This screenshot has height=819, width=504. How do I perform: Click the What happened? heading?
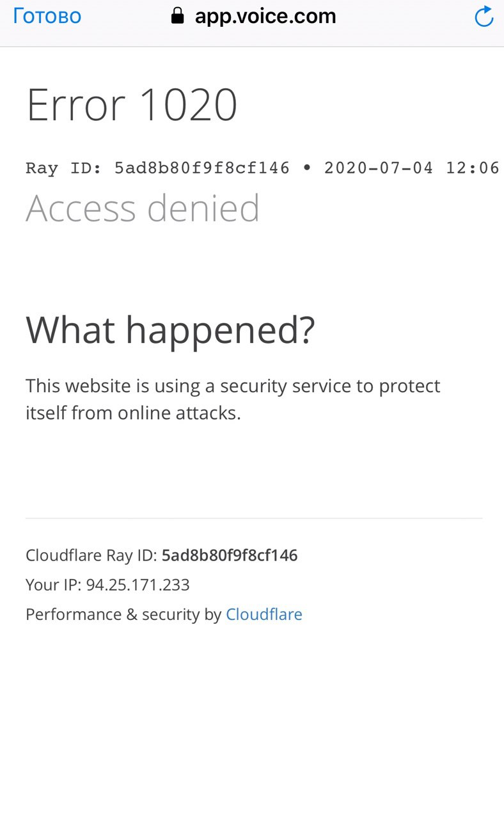pos(171,331)
